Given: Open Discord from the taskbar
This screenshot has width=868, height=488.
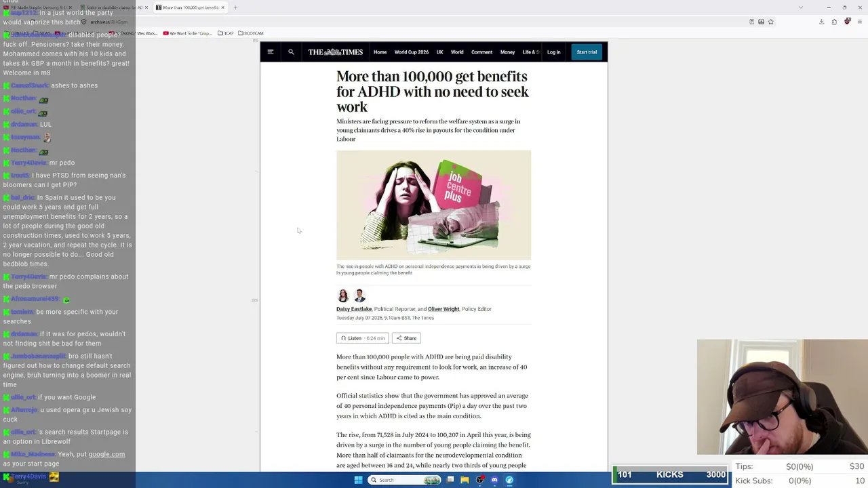Looking at the screenshot, I should (x=494, y=480).
